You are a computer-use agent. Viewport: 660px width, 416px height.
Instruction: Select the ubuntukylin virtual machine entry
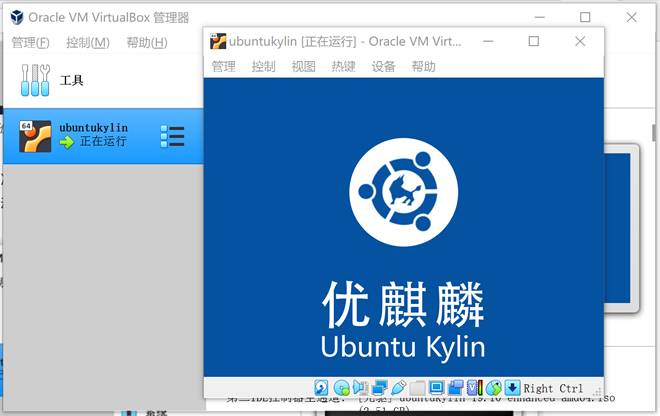92,135
